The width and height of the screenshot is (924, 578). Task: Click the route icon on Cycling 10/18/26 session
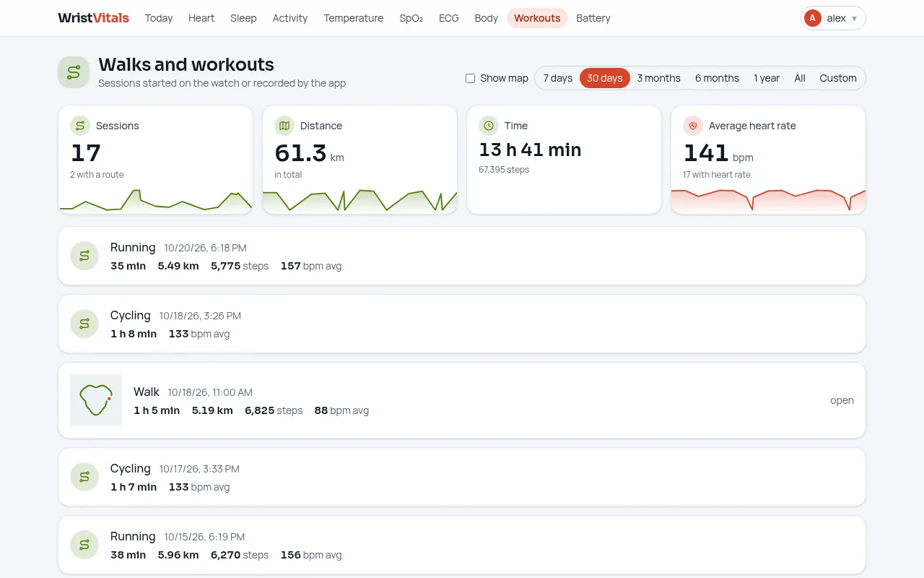[x=84, y=324]
